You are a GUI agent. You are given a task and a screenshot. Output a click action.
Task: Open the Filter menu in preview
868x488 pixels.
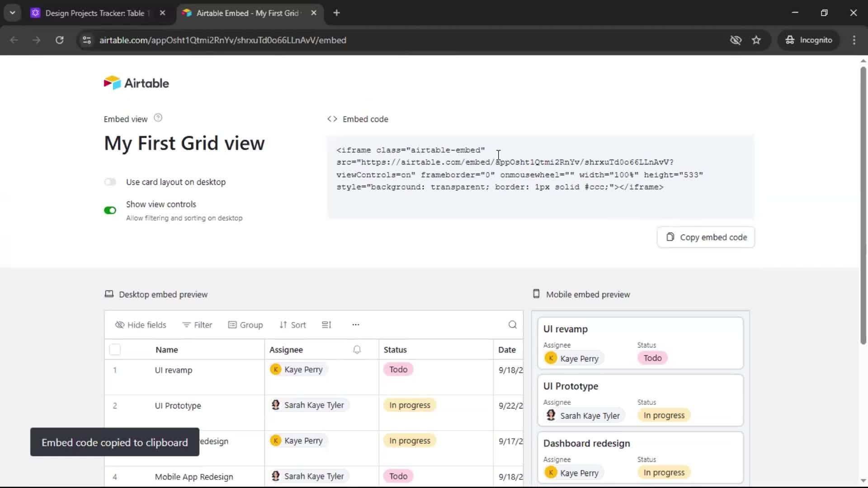tap(197, 325)
